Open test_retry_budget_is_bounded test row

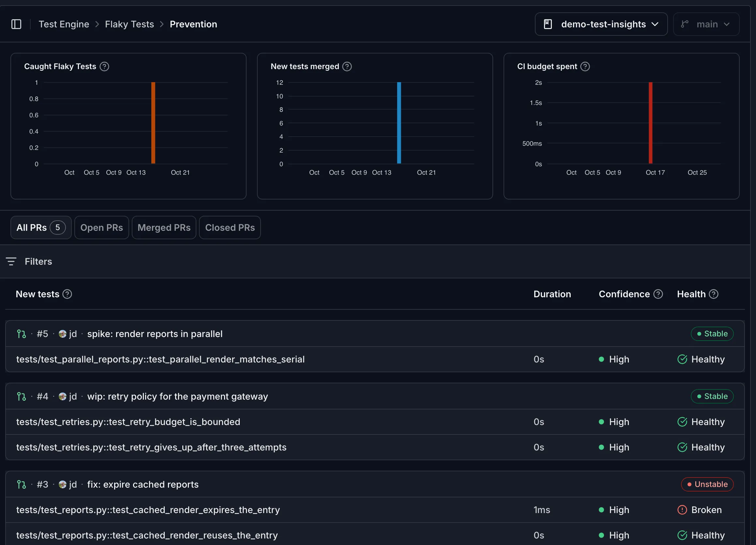point(375,422)
